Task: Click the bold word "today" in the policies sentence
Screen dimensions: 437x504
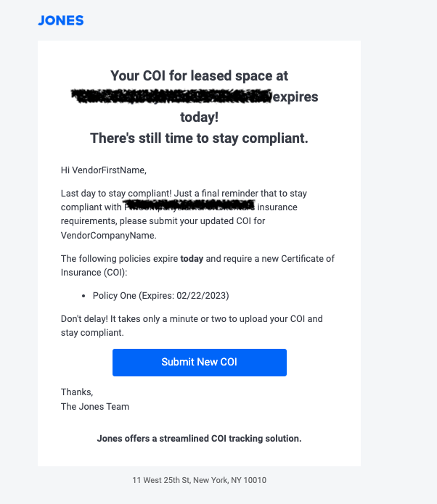Action: tap(192, 259)
